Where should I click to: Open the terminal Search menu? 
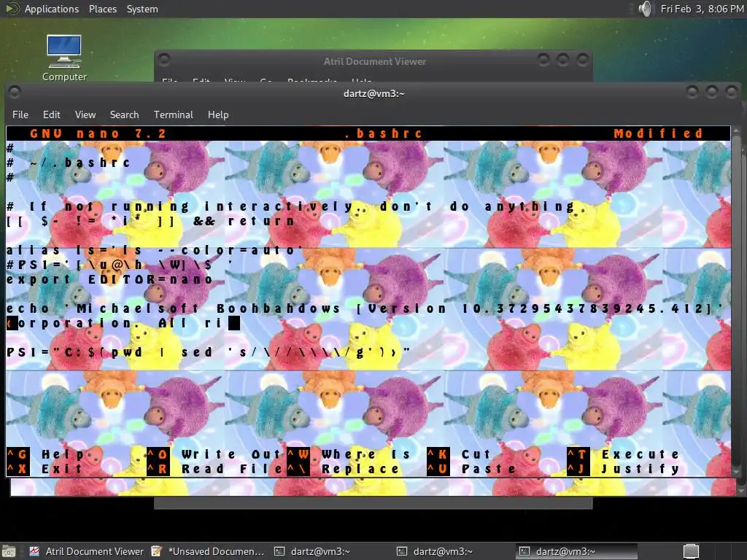tap(124, 114)
